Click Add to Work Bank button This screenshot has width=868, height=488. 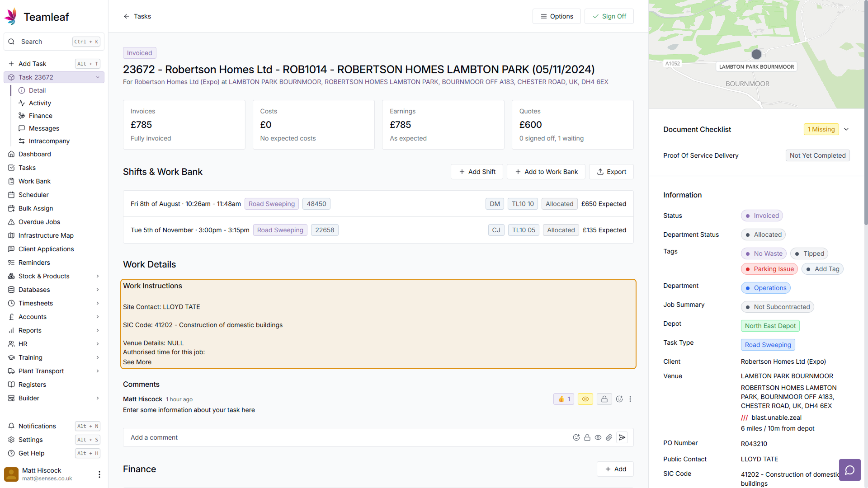coord(546,172)
